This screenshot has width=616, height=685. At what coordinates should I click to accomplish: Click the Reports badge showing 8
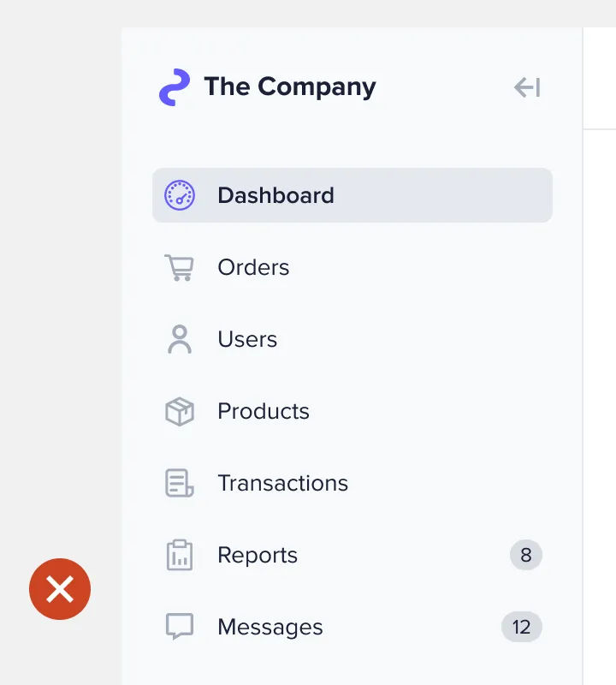pos(526,555)
